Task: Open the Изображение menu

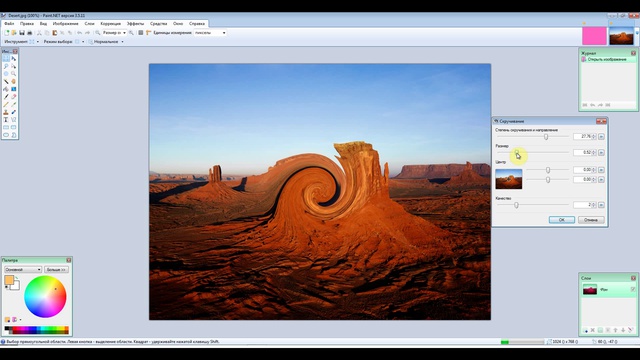Action: [65, 24]
